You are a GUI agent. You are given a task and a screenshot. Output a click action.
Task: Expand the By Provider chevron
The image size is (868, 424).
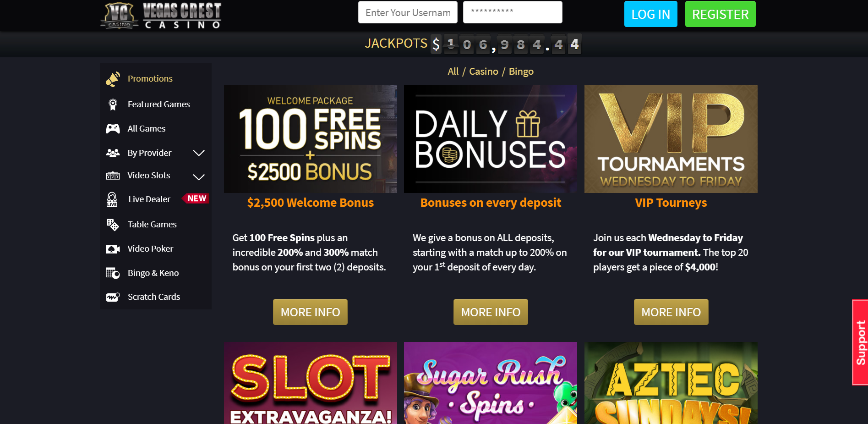199,153
